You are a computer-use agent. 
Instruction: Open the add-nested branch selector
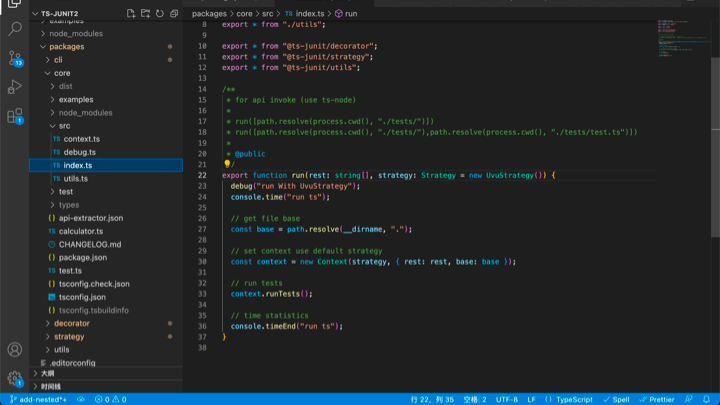pos(39,399)
